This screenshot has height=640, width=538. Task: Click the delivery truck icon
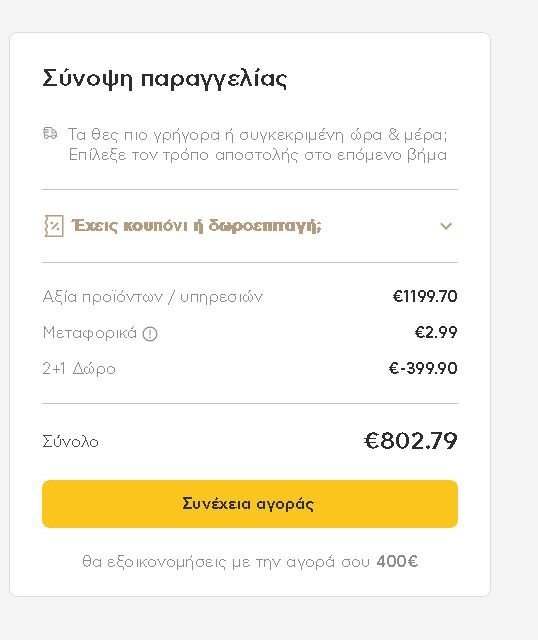click(x=50, y=133)
